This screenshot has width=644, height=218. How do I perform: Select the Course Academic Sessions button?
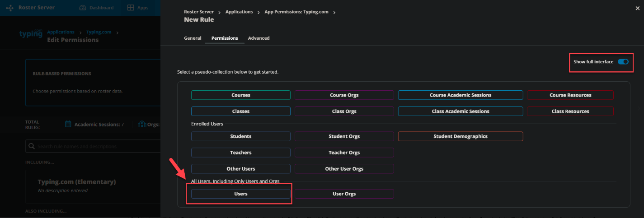[460, 95]
